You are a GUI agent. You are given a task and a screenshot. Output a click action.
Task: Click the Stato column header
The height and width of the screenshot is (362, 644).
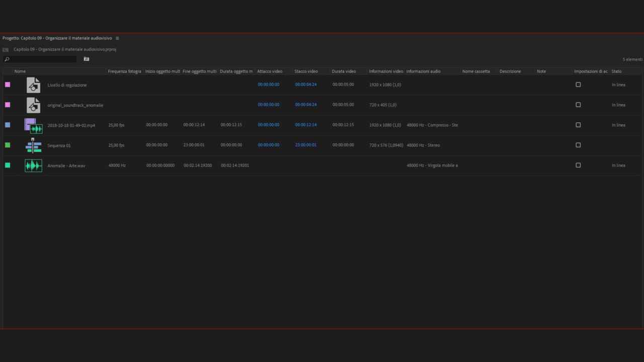(616, 71)
